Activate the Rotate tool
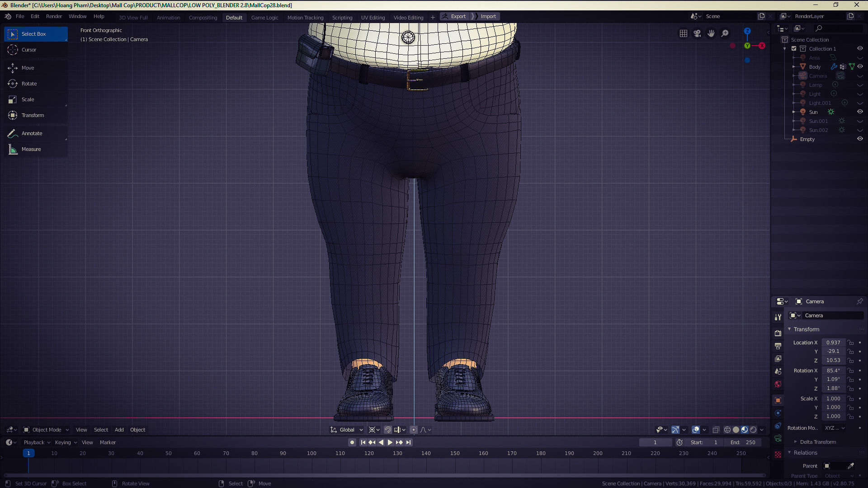 coord(29,84)
